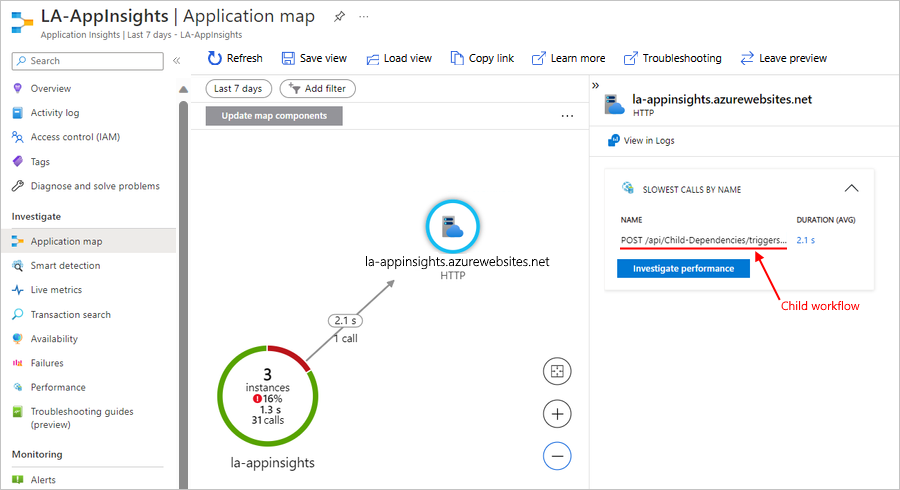Collapse the right details panel chevrons
The width and height of the screenshot is (900, 490).
click(x=595, y=85)
